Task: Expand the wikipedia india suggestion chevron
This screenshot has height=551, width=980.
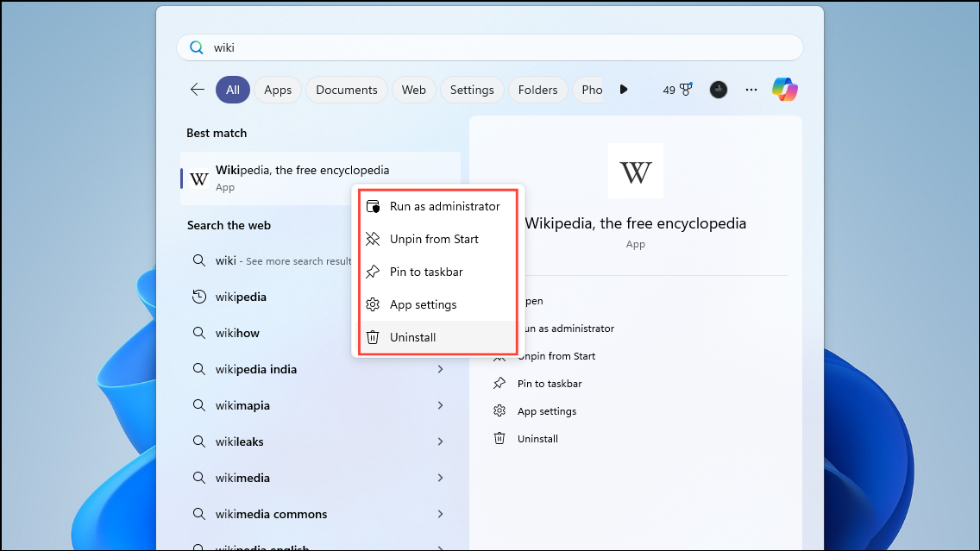Action: pyautogui.click(x=441, y=369)
